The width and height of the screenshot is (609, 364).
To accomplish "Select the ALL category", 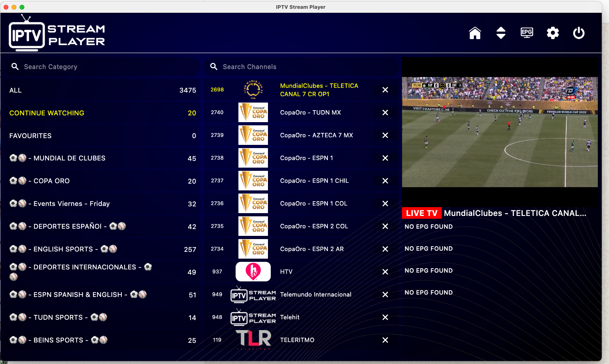I will [102, 91].
